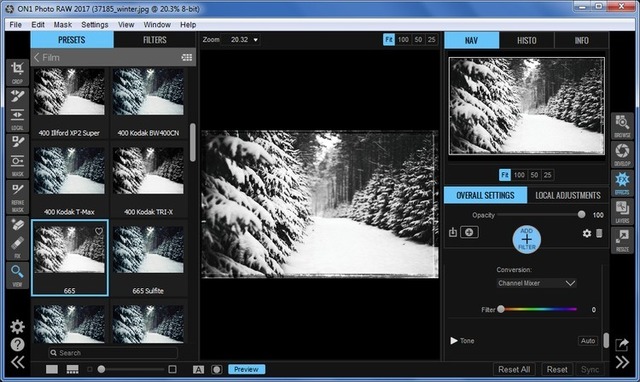Viewport: 640px width, 382px height.
Task: Switch to the Develop module
Action: [622, 155]
